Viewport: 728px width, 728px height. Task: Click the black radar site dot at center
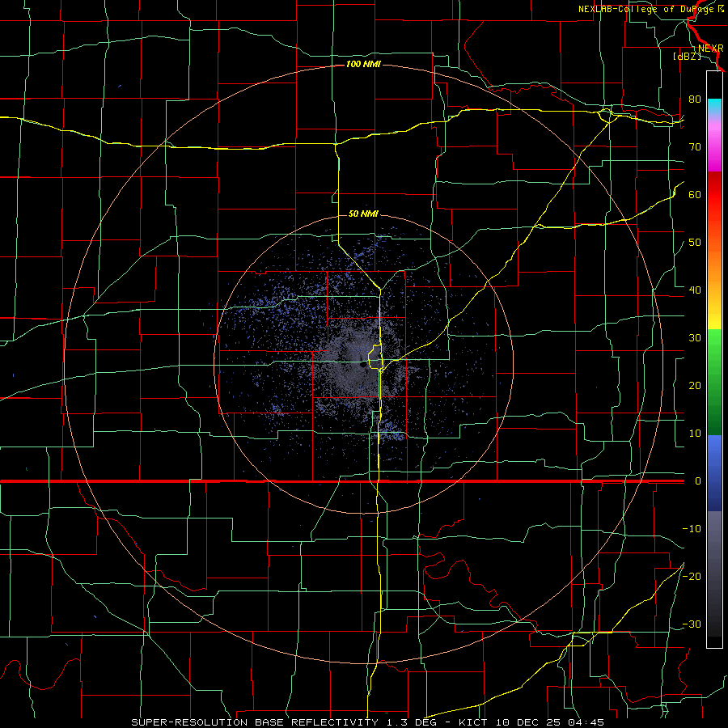362,365
